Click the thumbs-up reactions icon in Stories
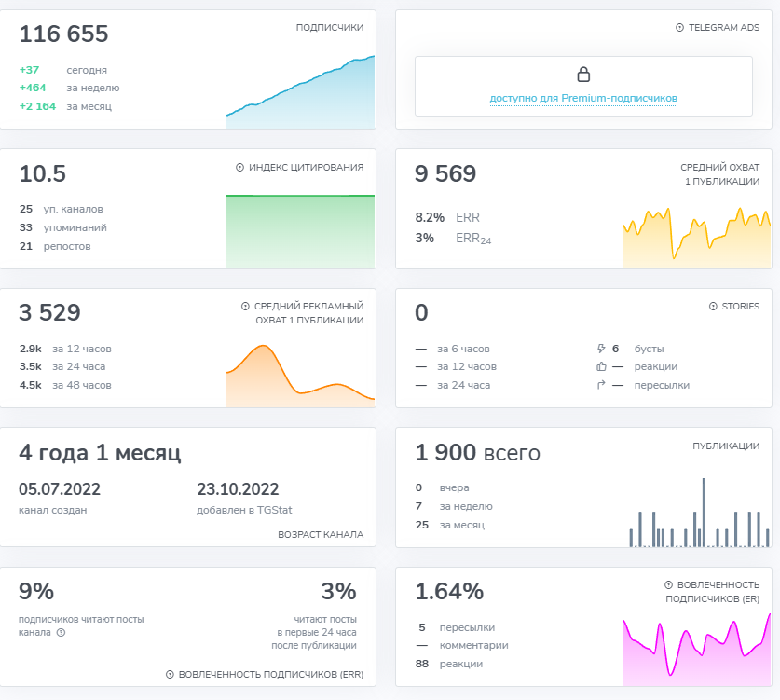 click(601, 366)
